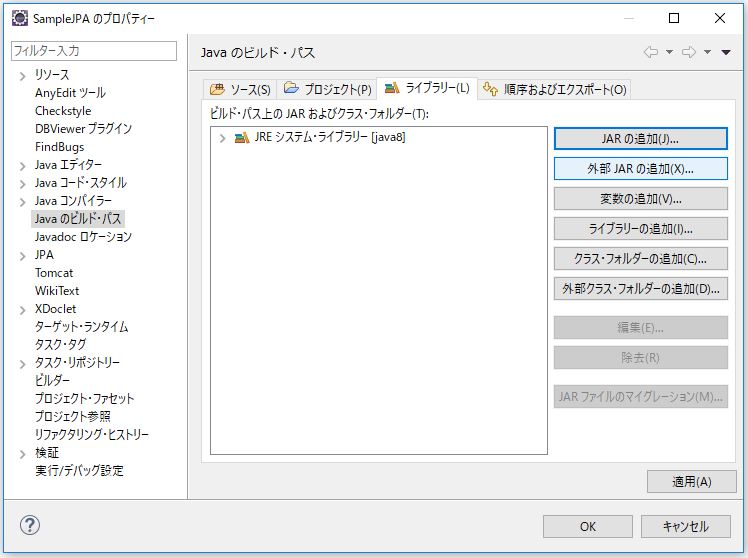Click the JAR の追加(J) button

[x=640, y=138]
